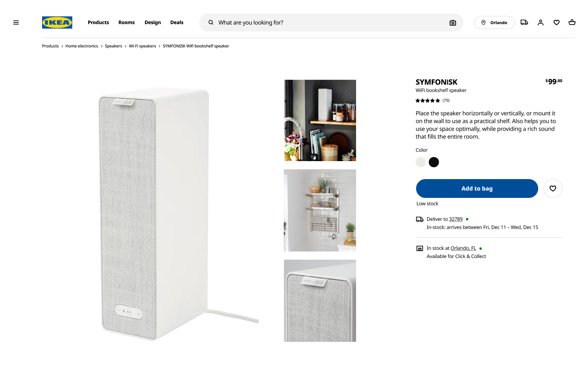Click the Wi-Fi speakers breadcrumb

143,46
